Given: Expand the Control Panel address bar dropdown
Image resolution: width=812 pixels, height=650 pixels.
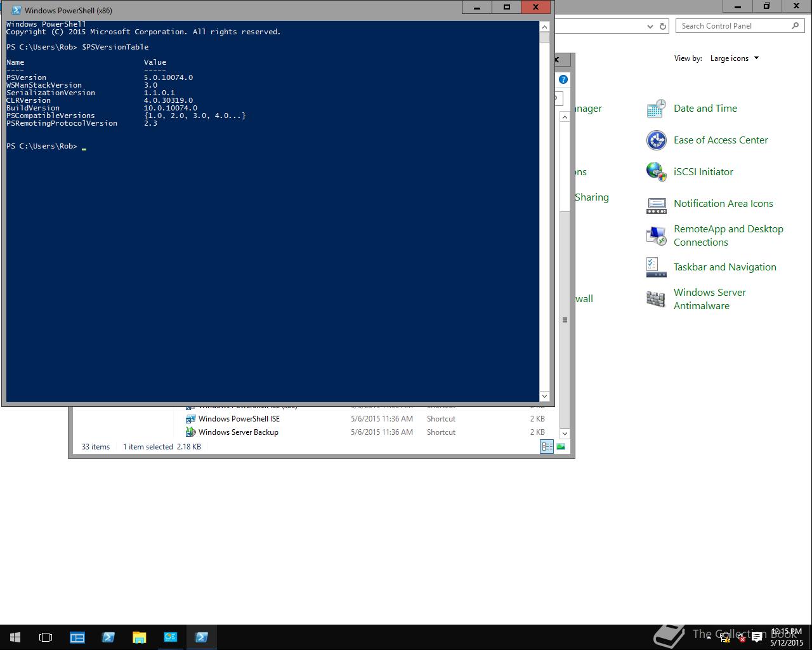Looking at the screenshot, I should tap(650, 26).
